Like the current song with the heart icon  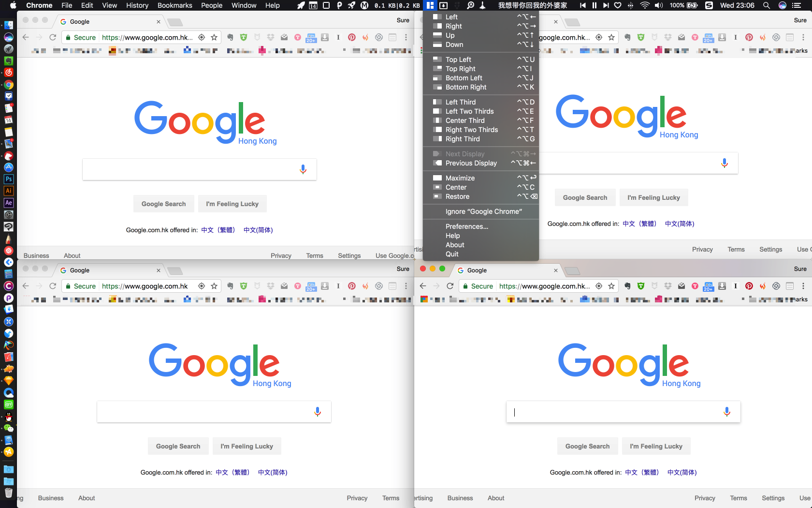(x=618, y=5)
